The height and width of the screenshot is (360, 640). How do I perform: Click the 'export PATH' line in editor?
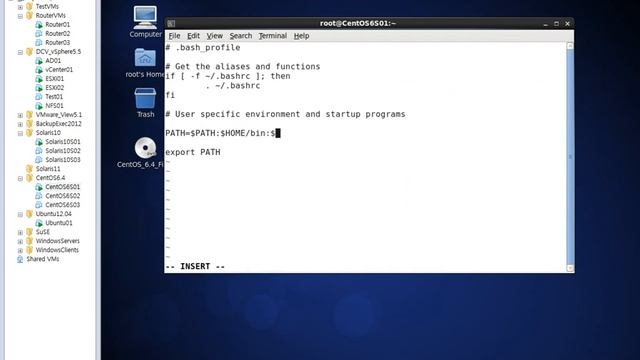point(193,152)
